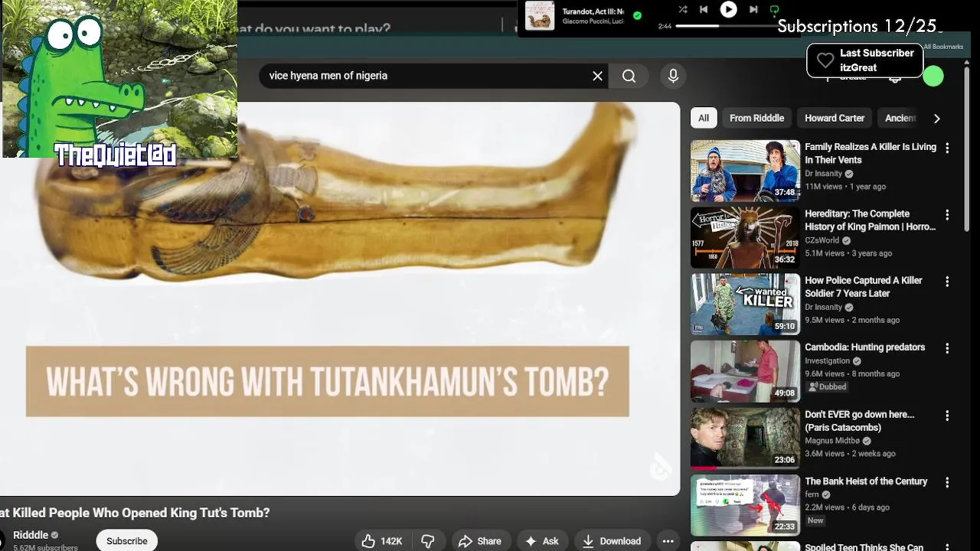Click title 'How Police Captured A Killer Soldier'

[864, 287]
